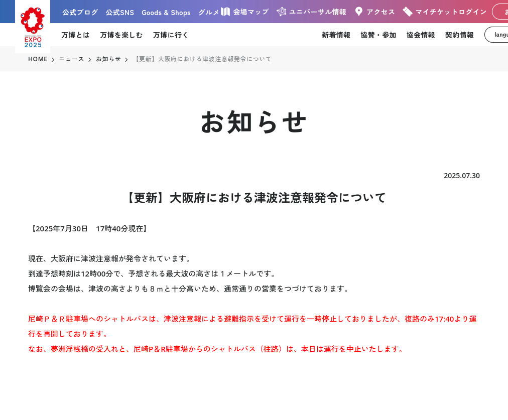Go to Goods & Shops
The image size is (508, 420).
point(166,13)
